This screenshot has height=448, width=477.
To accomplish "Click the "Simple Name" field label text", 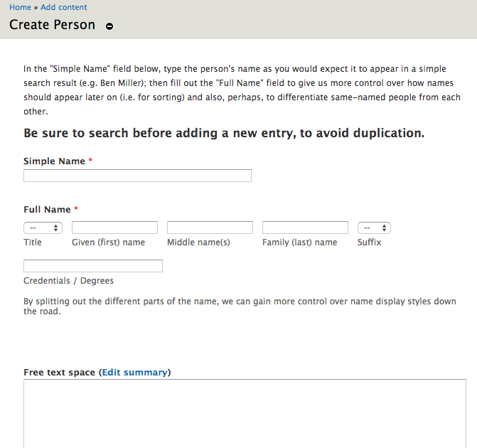I will (54, 161).
